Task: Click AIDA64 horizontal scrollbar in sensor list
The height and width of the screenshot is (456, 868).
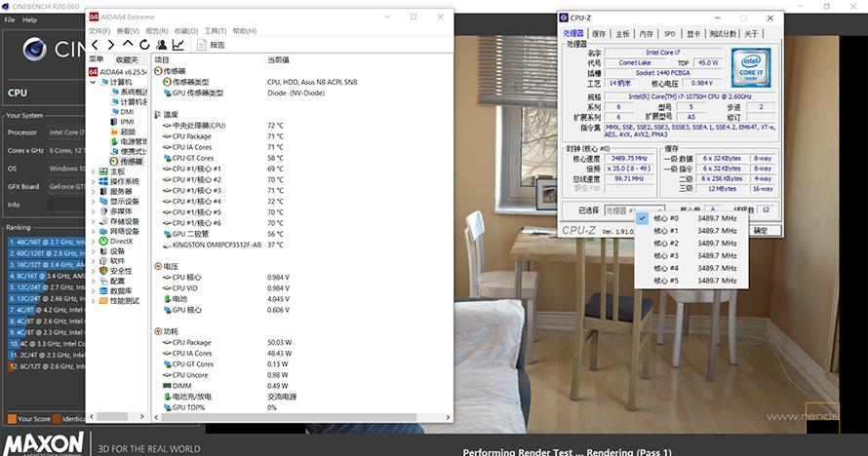Action: click(x=289, y=417)
